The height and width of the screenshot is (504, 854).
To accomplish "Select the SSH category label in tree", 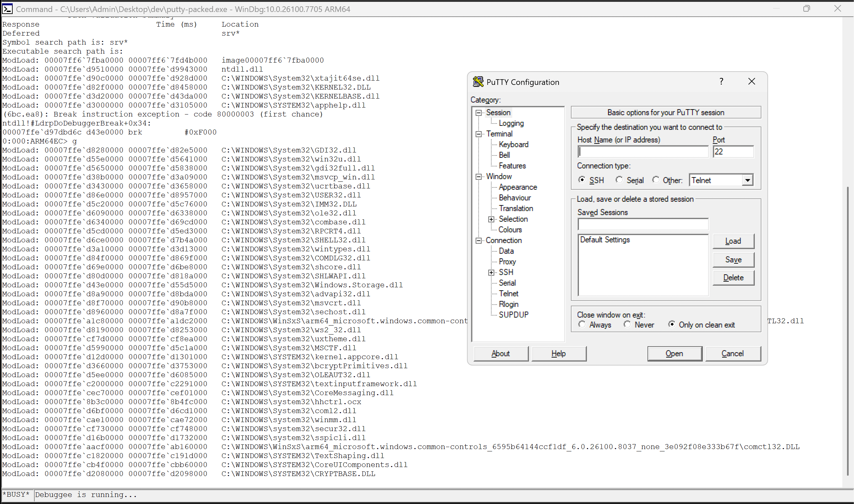I will click(x=506, y=272).
